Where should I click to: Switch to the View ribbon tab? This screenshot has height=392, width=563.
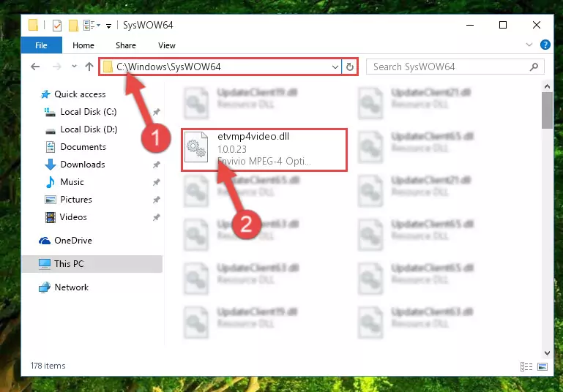tap(167, 45)
